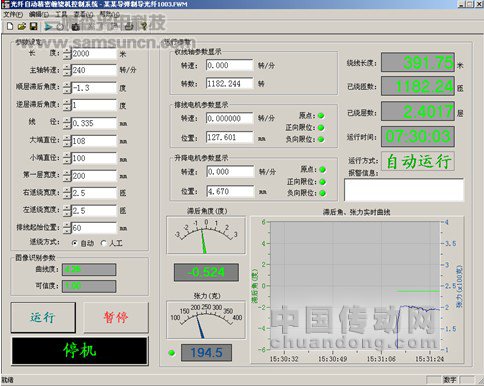Click the blue Run arrow toolbar icon

[49, 26]
